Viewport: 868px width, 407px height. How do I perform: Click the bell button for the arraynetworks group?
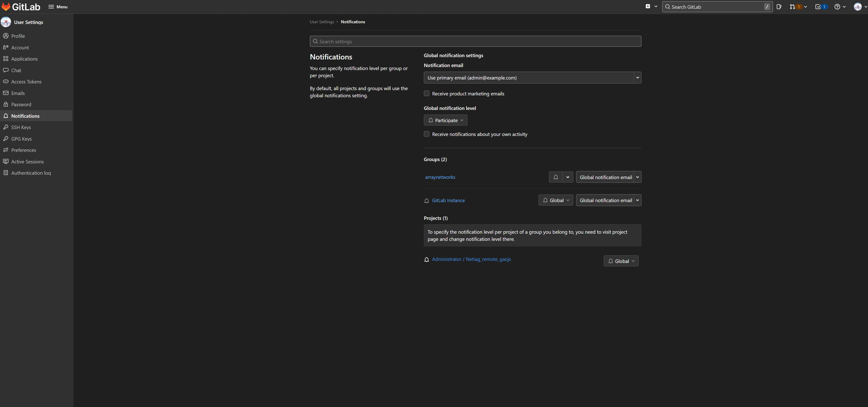point(556,177)
